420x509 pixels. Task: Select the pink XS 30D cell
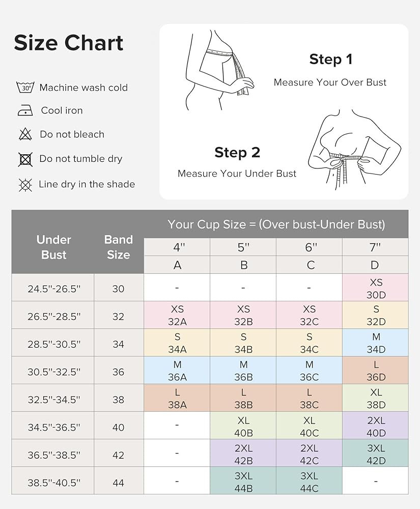[375, 288]
